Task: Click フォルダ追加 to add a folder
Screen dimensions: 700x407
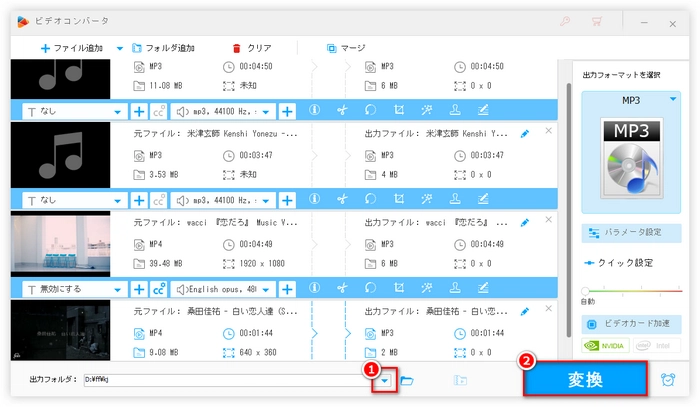Action: pos(164,48)
